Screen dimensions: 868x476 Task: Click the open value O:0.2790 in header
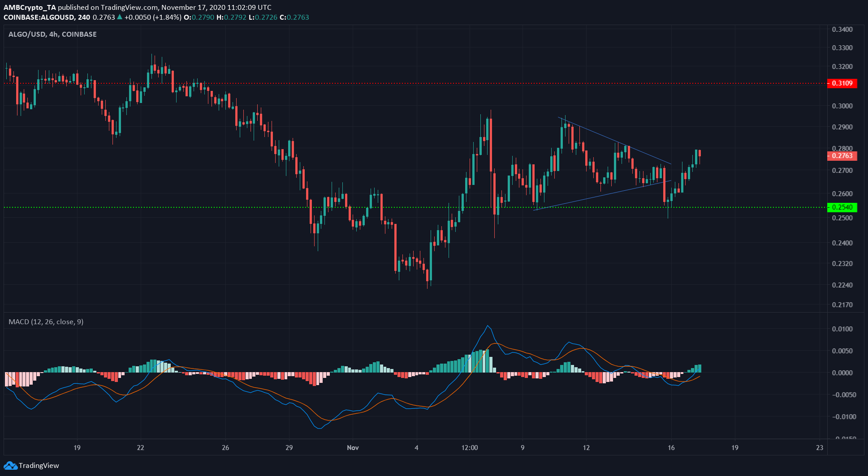[199, 17]
